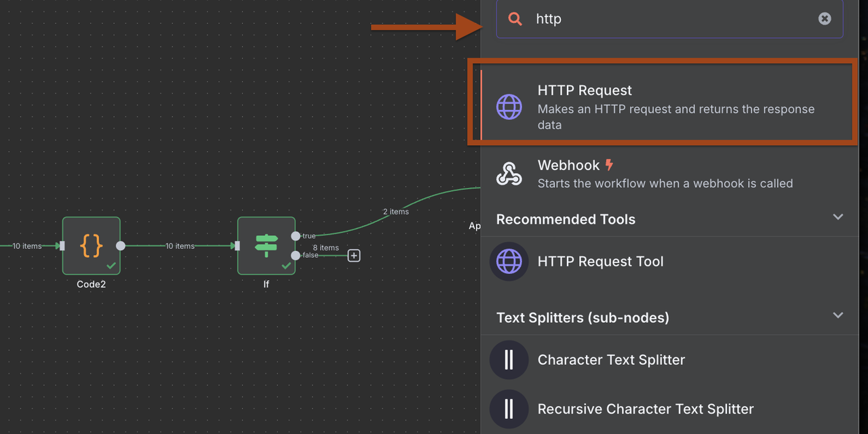
Task: Click the Text Splitters (sub-nodes) heading
Action: point(583,318)
